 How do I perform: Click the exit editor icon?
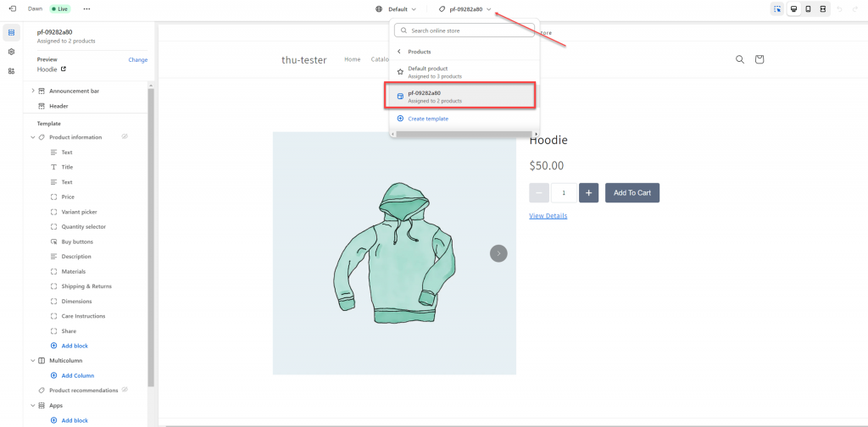(x=12, y=8)
